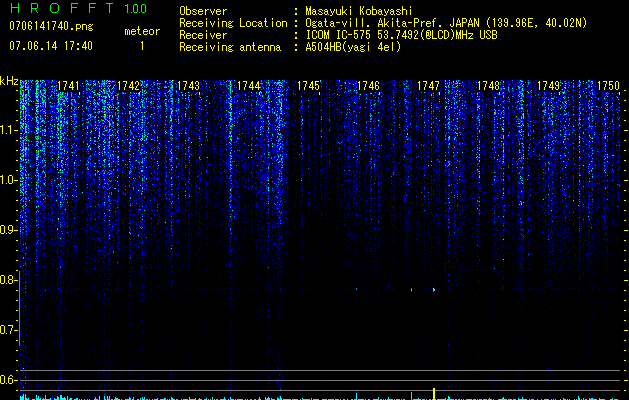This screenshot has width=629, height=400.
Task: Click the 0.8 kHz axis label
Action: (7, 280)
